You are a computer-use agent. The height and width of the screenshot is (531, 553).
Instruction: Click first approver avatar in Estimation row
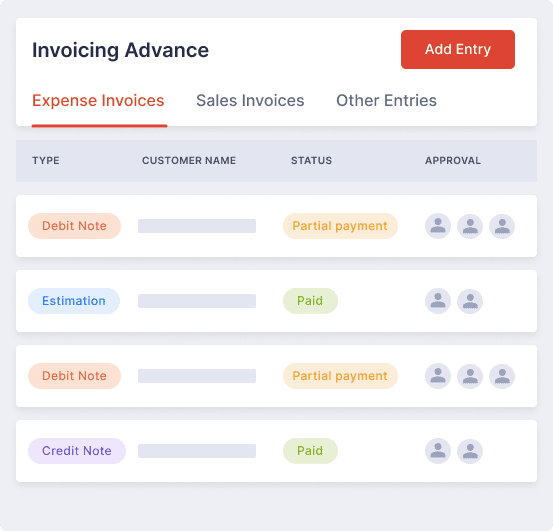[438, 301]
